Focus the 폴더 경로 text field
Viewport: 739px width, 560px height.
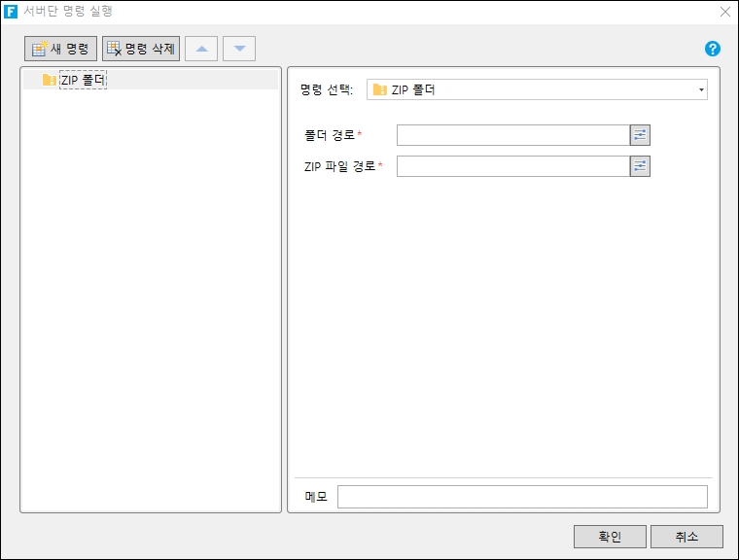(512, 135)
